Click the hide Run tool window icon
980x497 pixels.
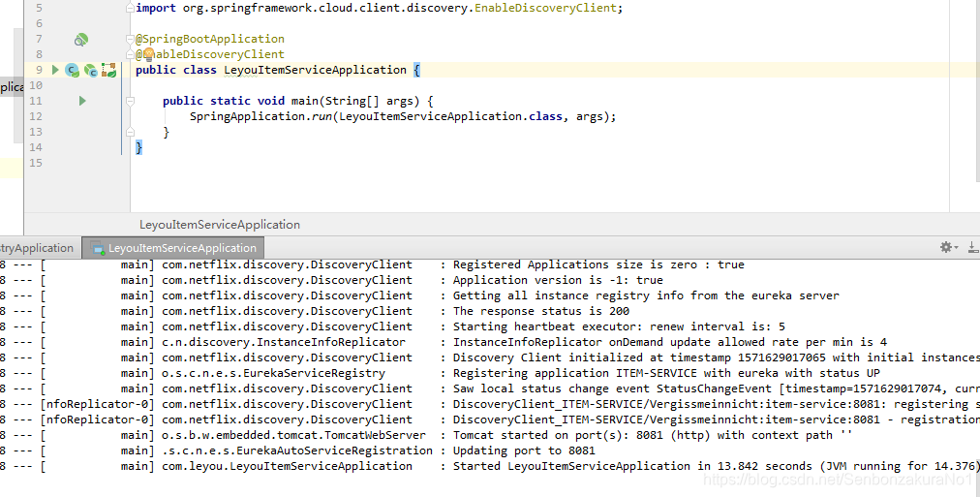point(973,247)
